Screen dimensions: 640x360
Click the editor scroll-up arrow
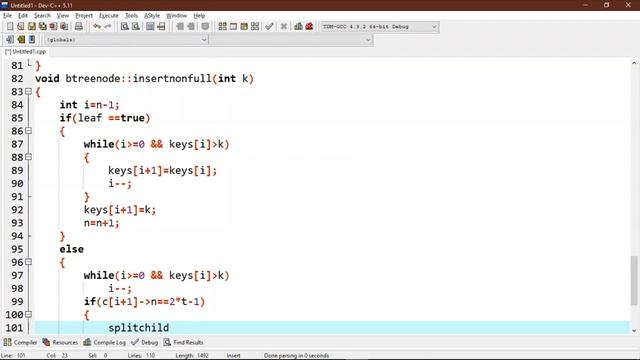tap(633, 63)
